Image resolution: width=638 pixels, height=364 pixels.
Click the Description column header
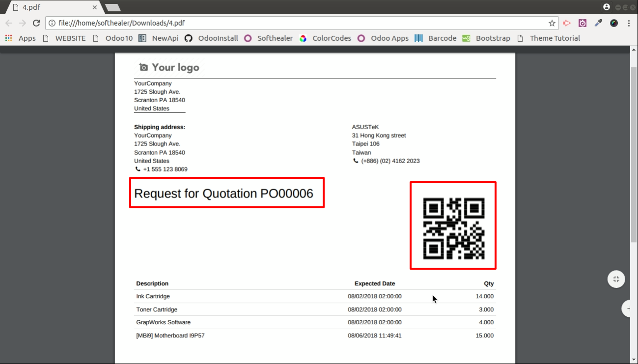pos(152,283)
